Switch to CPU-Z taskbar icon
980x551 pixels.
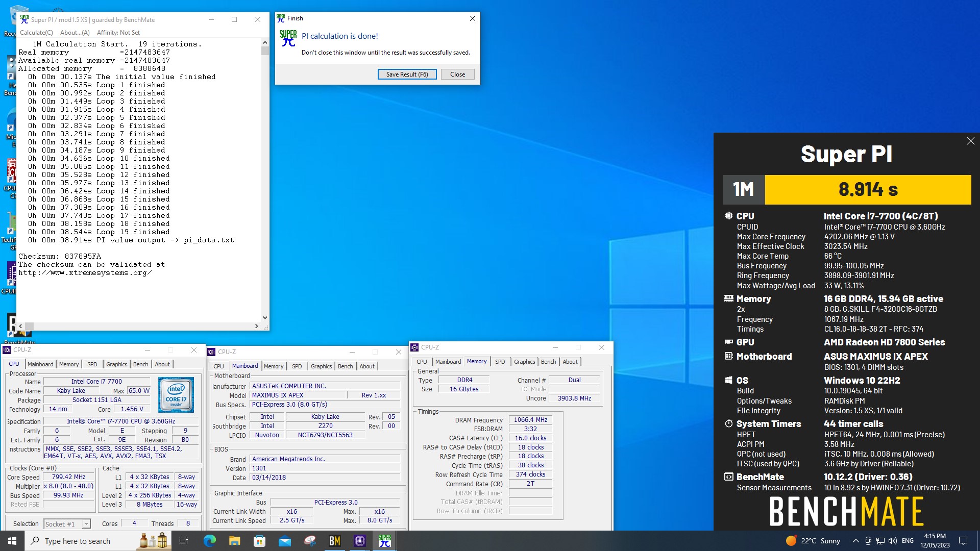[x=360, y=541]
